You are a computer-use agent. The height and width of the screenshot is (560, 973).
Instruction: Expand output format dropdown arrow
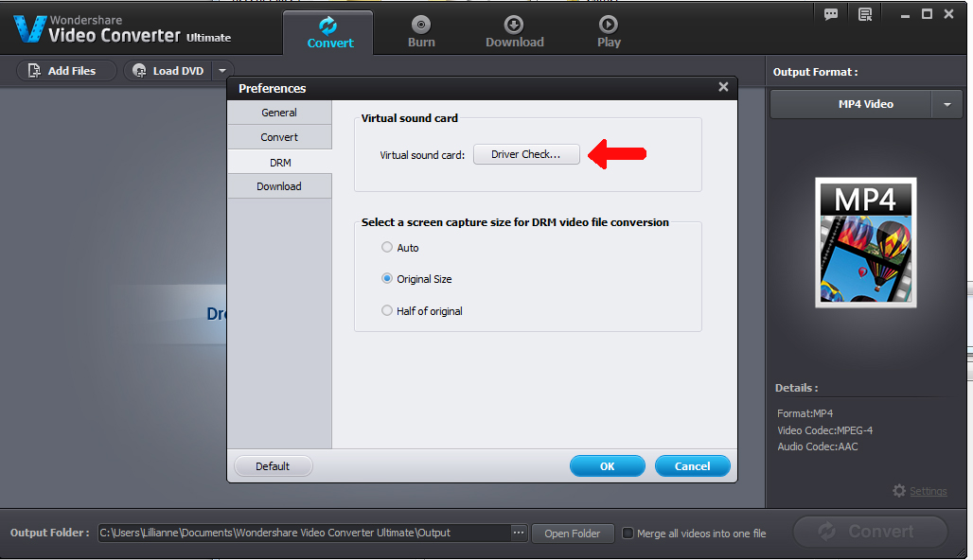[x=946, y=104]
